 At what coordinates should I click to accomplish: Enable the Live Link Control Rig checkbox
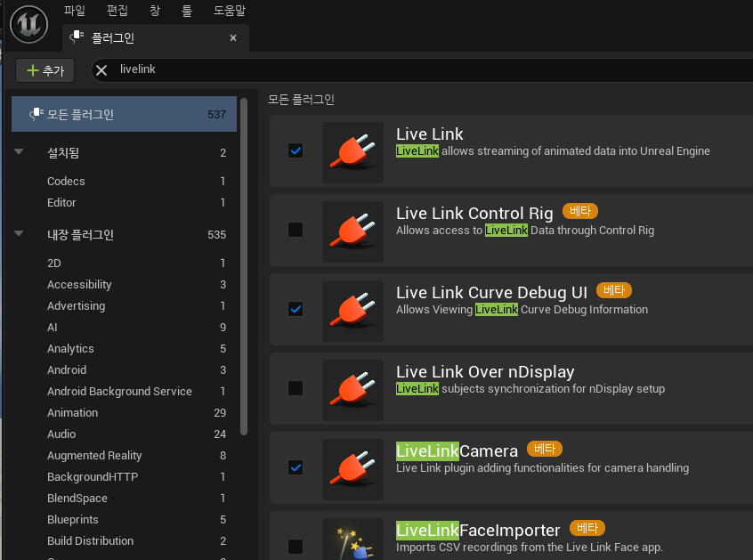click(x=296, y=230)
